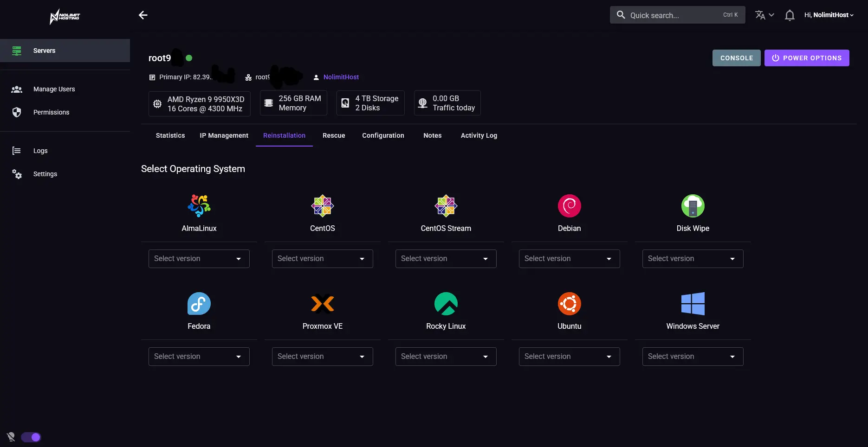Click the Primary IP icon
The width and height of the screenshot is (868, 447).
(152, 77)
